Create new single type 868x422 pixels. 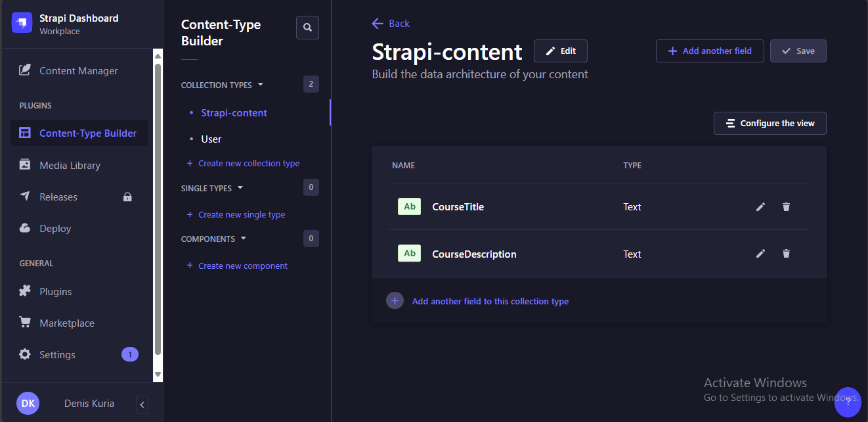pos(236,214)
